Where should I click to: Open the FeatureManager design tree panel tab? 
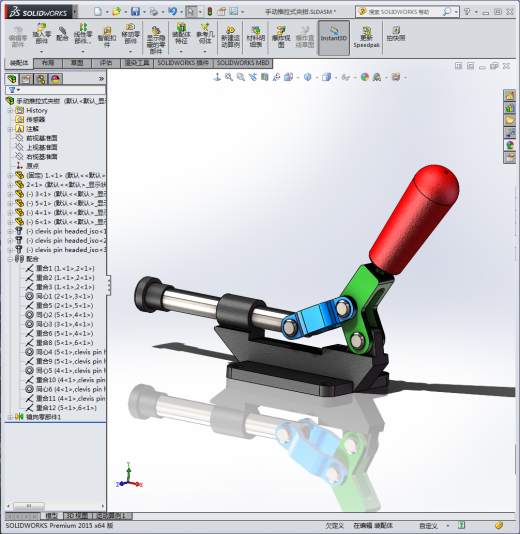point(12,79)
